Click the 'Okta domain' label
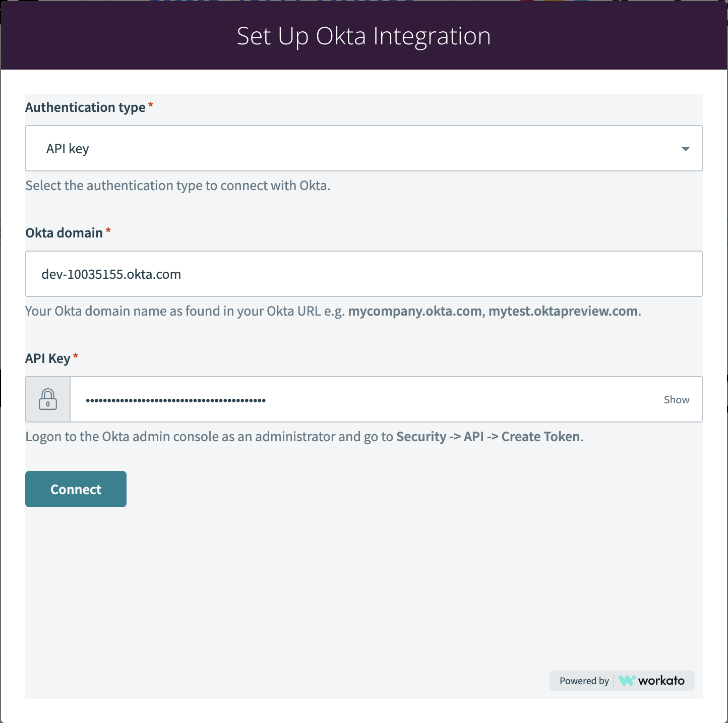The width and height of the screenshot is (728, 723). (x=64, y=233)
